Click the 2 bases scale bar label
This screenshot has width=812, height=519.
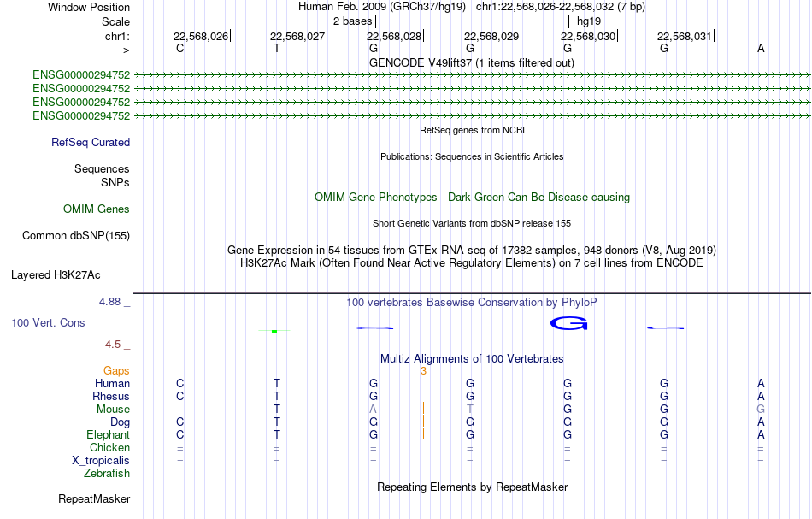[352, 21]
